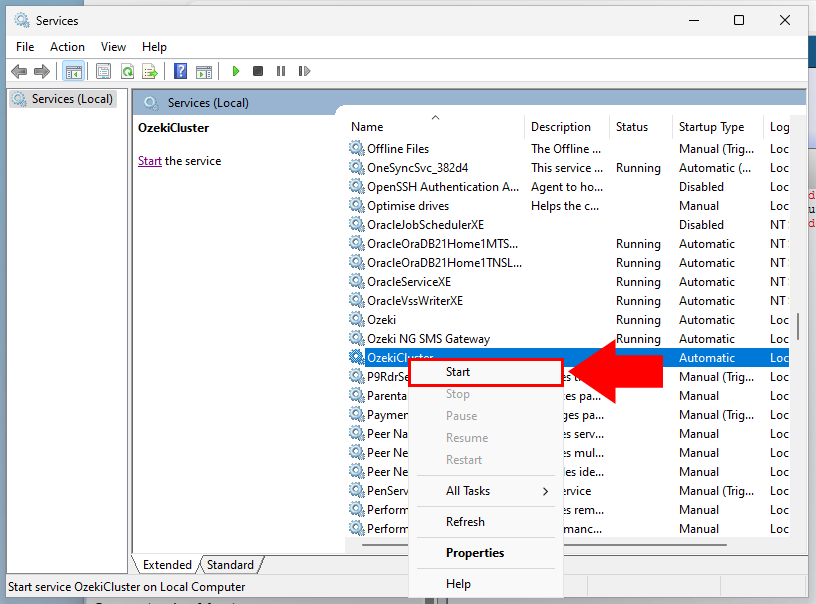
Task: Click the Show/Hide Action Pane icon
Action: (204, 71)
